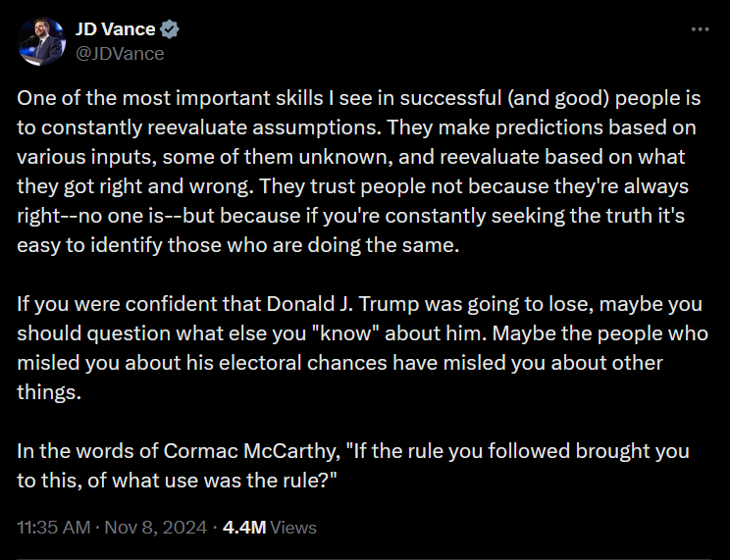Screen dimensions: 730x560
Task: Click the name 'Cormac McCarthy' in the post
Action: 252,451
